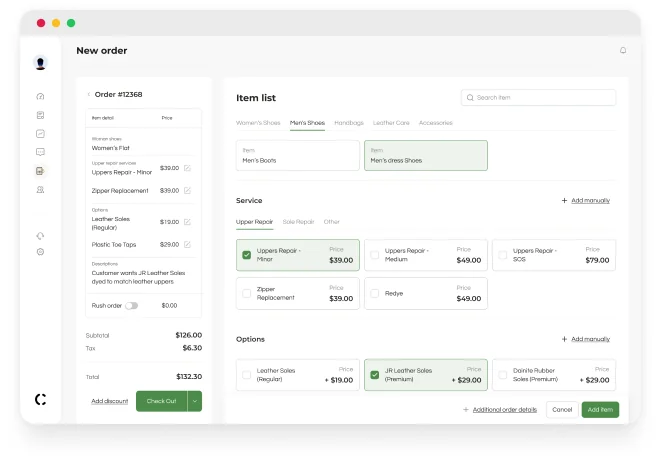Click the Add Item button

click(600, 410)
